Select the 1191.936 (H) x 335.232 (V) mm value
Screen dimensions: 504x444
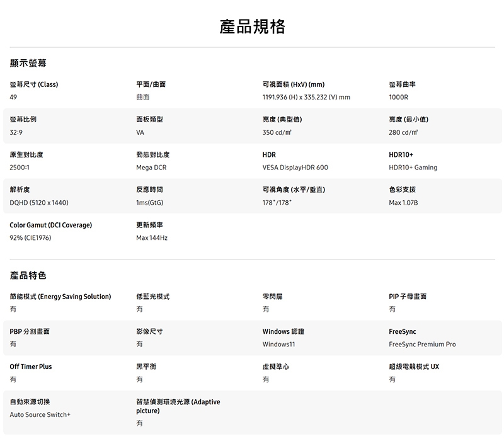point(306,98)
